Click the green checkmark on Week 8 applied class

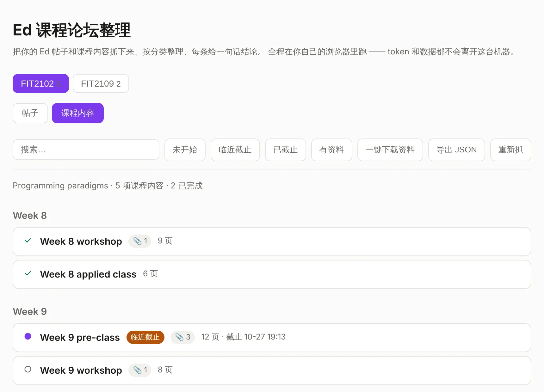[28, 274]
